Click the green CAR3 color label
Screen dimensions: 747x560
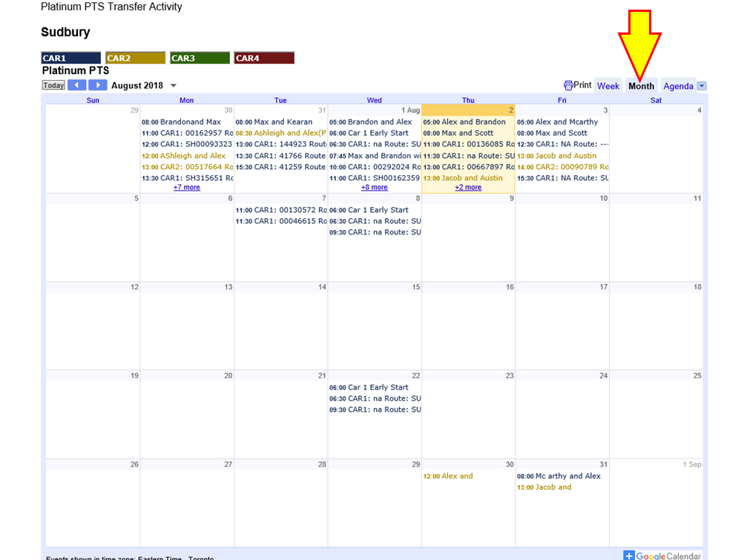[x=200, y=58]
